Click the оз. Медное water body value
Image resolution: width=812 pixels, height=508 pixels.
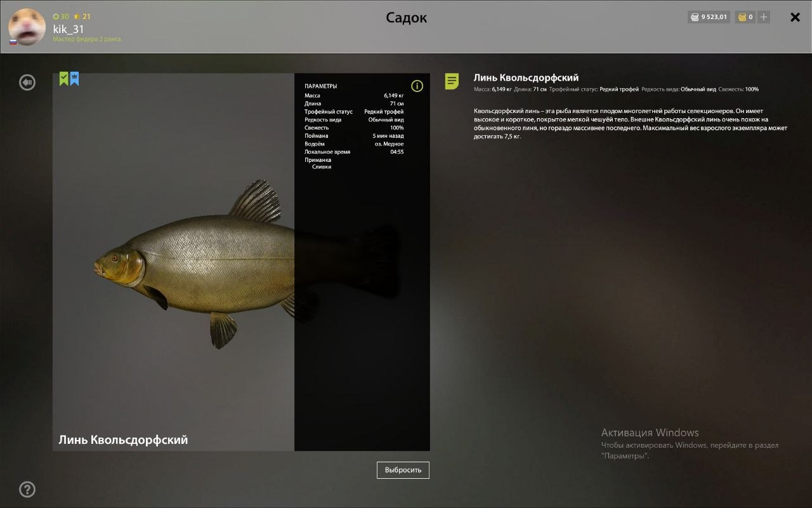click(x=389, y=144)
